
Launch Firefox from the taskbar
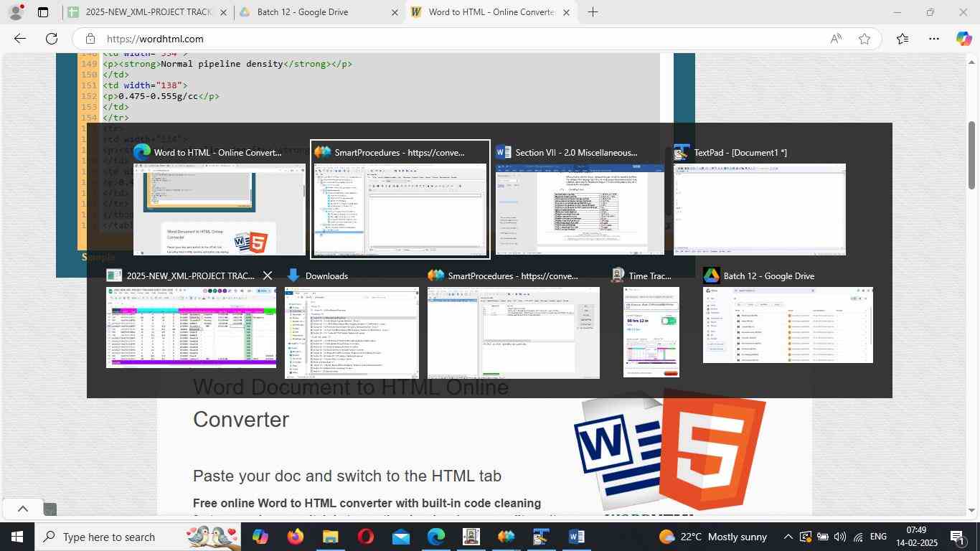click(x=295, y=537)
